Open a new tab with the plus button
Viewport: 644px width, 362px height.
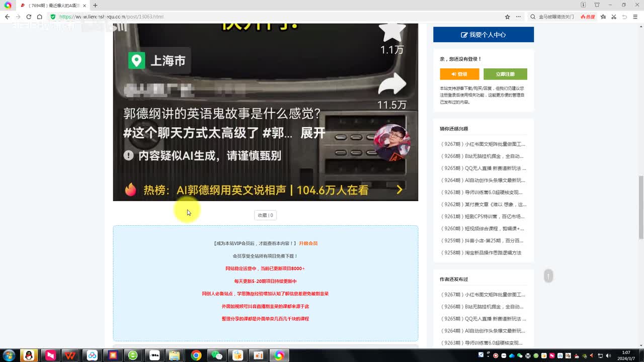point(95,6)
